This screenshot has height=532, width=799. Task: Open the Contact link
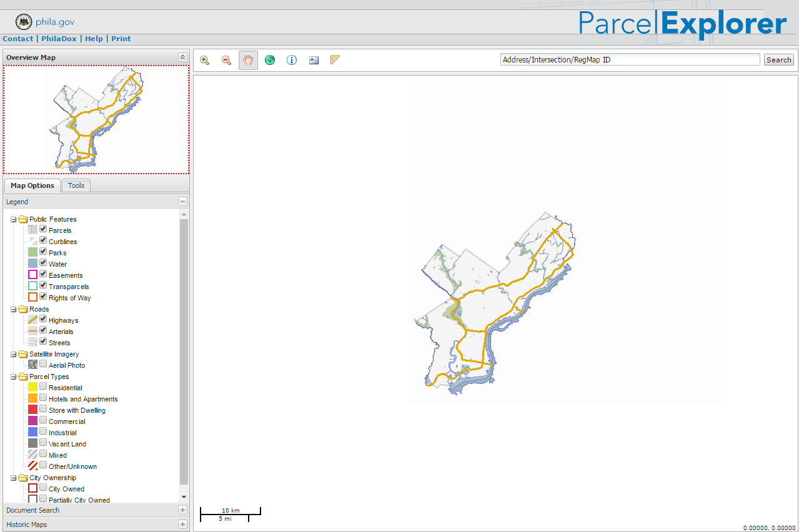coord(18,39)
